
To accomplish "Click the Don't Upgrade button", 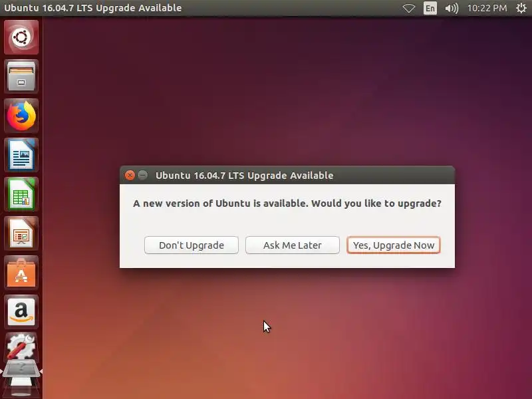I will point(192,245).
